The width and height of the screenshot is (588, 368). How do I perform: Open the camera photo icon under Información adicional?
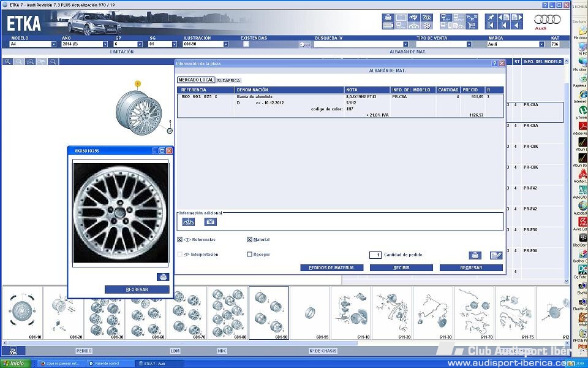pyautogui.click(x=210, y=222)
